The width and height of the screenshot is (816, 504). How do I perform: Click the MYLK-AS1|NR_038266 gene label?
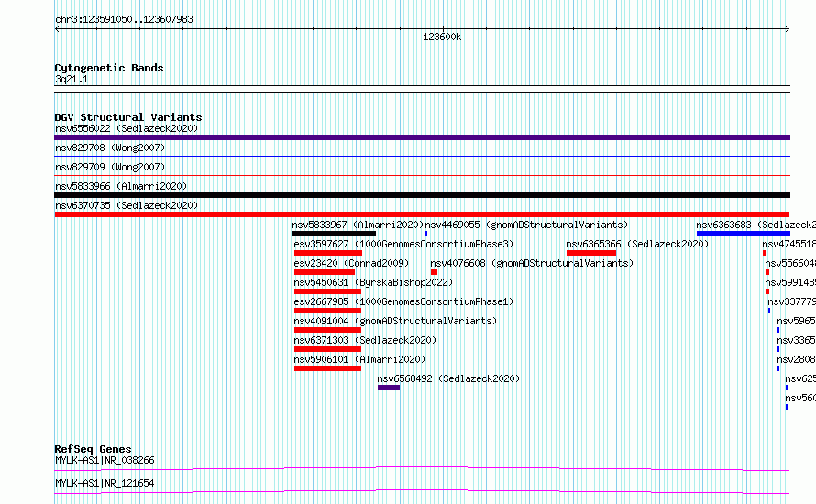(x=105, y=460)
